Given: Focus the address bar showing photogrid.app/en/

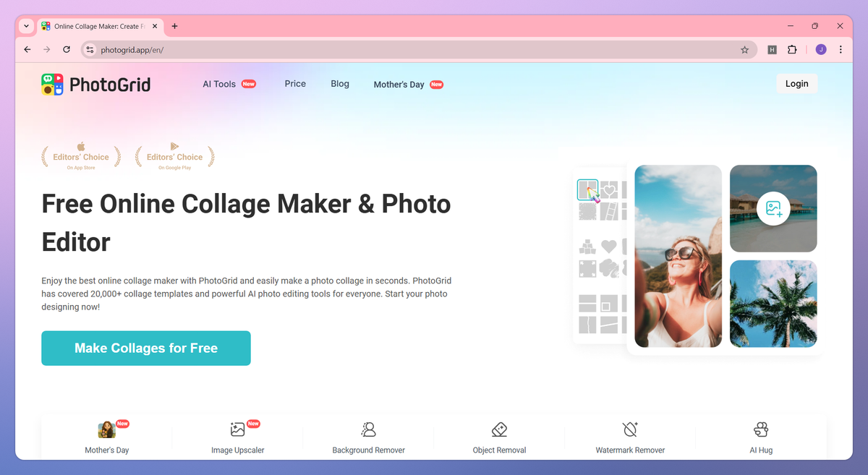Looking at the screenshot, I should 418,50.
